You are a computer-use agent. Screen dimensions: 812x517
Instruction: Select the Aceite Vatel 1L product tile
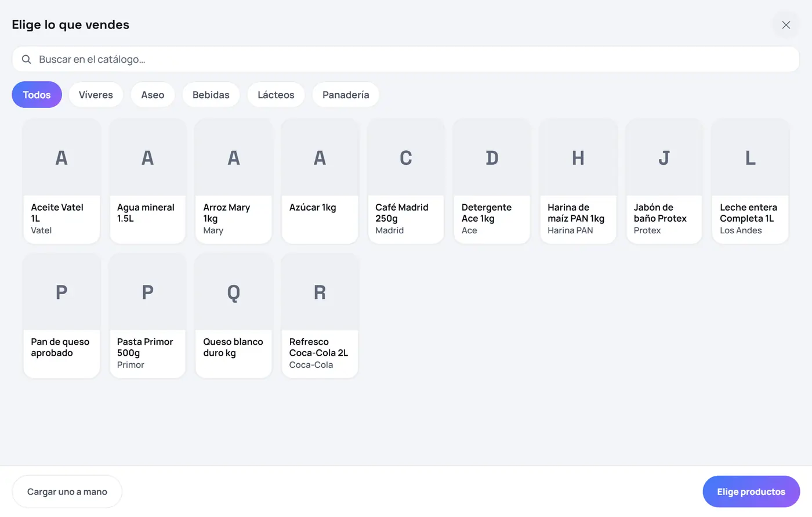pos(61,182)
